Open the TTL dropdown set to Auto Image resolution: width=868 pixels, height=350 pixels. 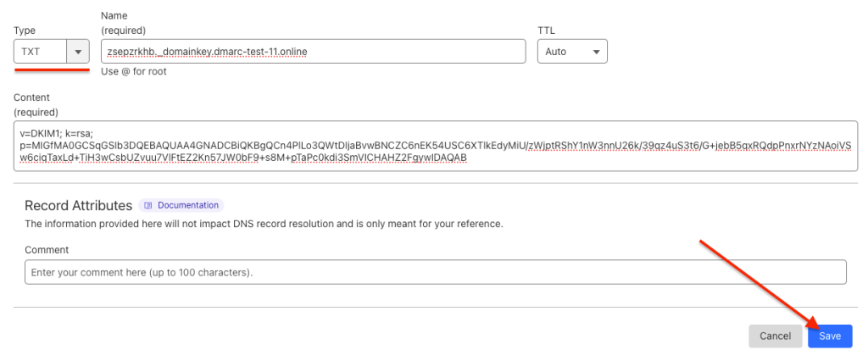click(x=572, y=52)
